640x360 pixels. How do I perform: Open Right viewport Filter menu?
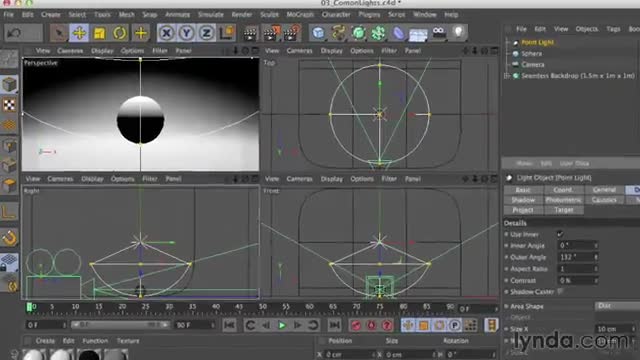click(x=150, y=179)
